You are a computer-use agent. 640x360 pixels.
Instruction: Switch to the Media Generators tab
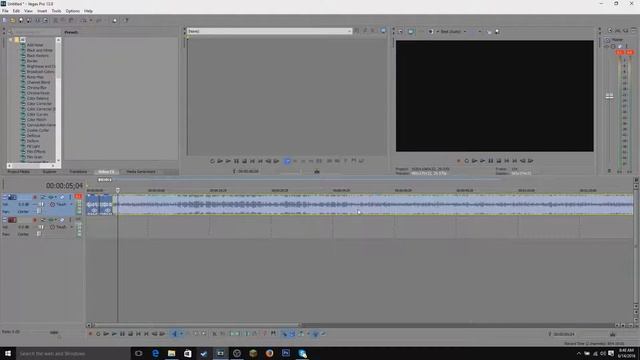141,172
